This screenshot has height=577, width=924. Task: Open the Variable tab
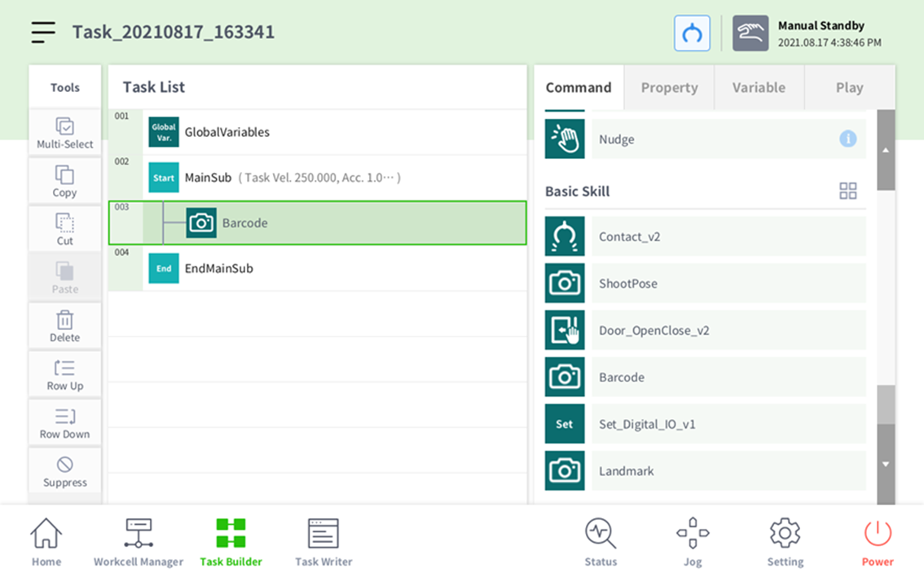click(x=759, y=88)
